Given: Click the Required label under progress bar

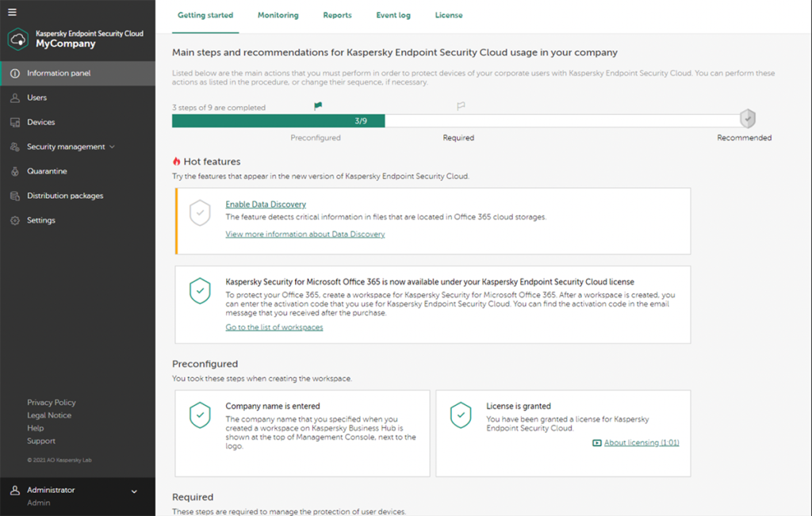Looking at the screenshot, I should (x=458, y=138).
